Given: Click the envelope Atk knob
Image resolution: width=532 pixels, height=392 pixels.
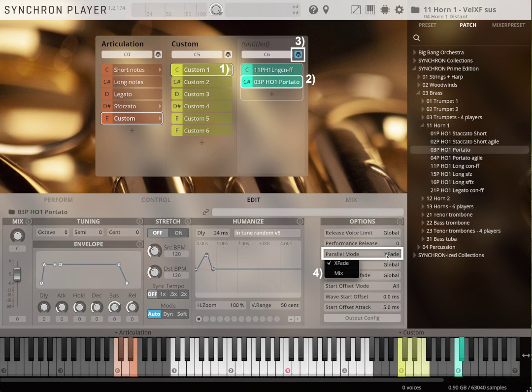Looking at the screenshot, I should pos(62,307).
